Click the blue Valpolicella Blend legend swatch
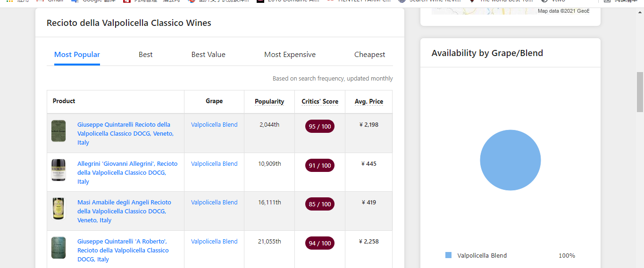The image size is (644, 268). tap(448, 255)
